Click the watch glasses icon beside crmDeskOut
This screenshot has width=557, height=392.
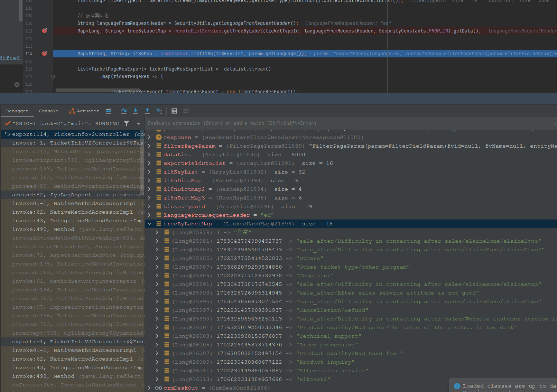click(159, 388)
